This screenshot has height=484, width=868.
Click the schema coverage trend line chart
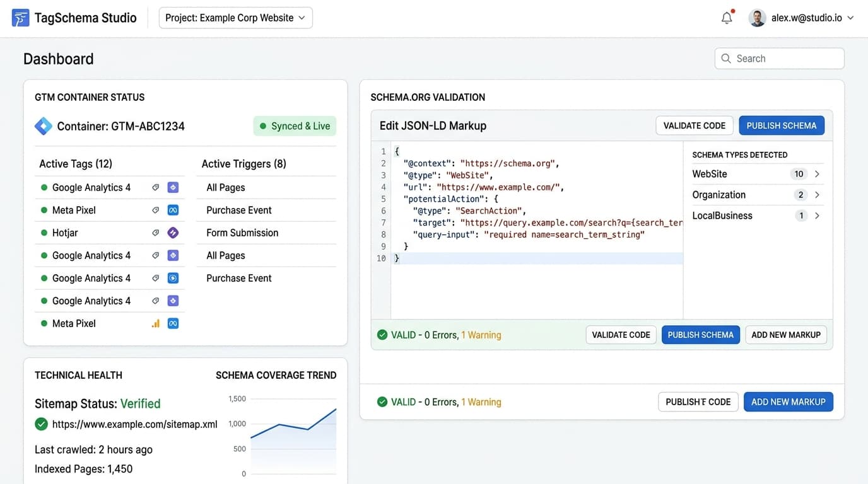coord(293,435)
